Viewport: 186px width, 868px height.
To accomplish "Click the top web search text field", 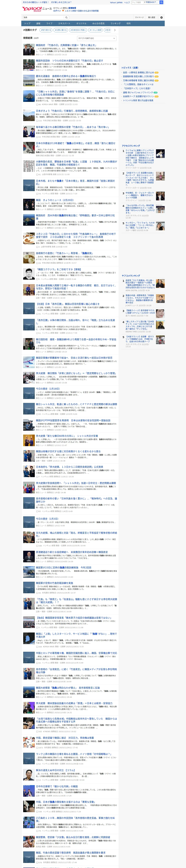I will click(x=137, y=2).
